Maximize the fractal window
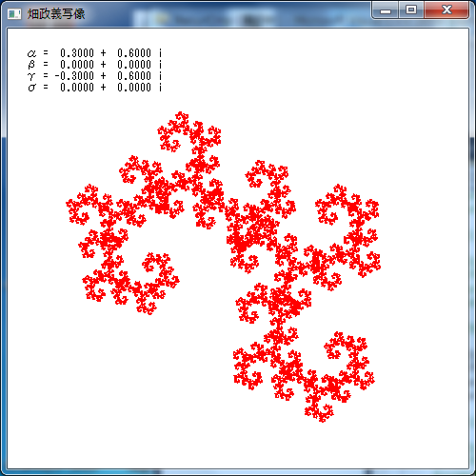476x476 pixels. click(411, 10)
